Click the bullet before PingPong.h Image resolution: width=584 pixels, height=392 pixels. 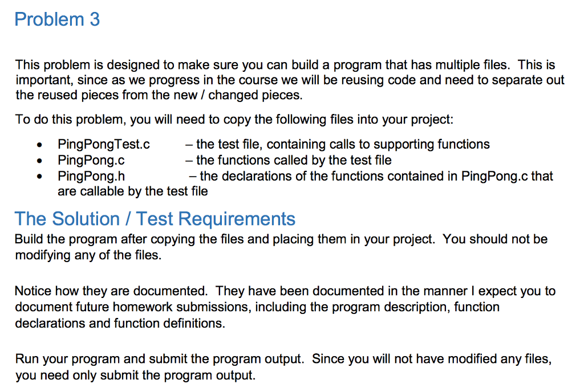(38, 177)
